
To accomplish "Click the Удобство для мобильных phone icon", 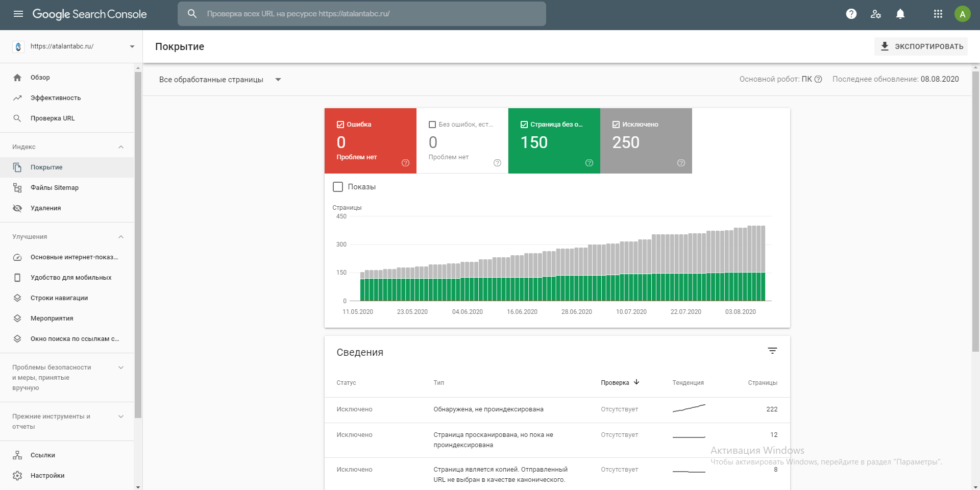I will [17, 278].
